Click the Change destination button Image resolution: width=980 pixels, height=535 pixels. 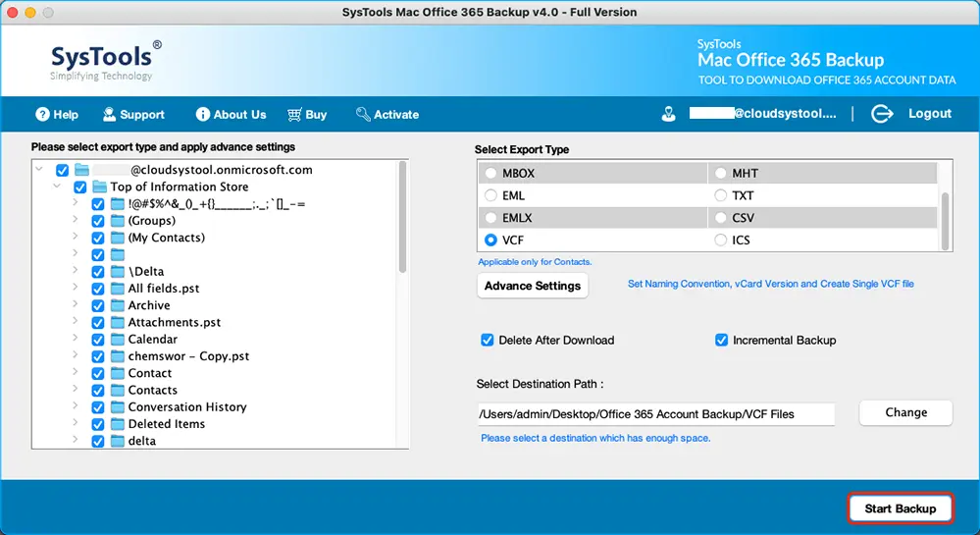pos(905,412)
